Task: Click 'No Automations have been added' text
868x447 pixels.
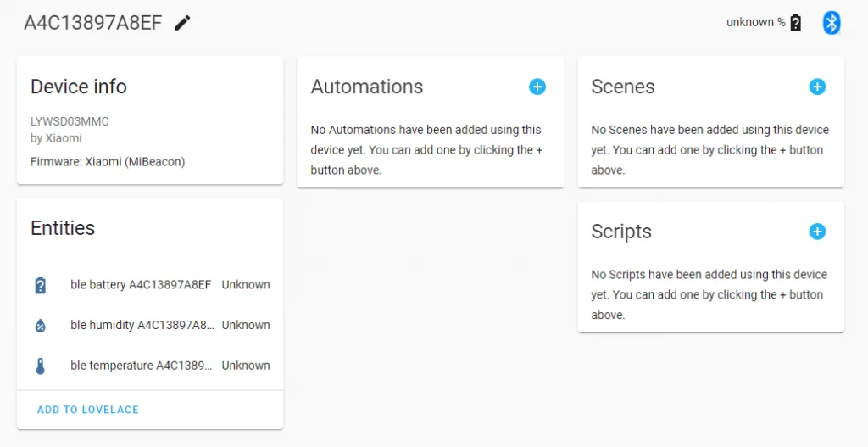Action: click(x=426, y=149)
